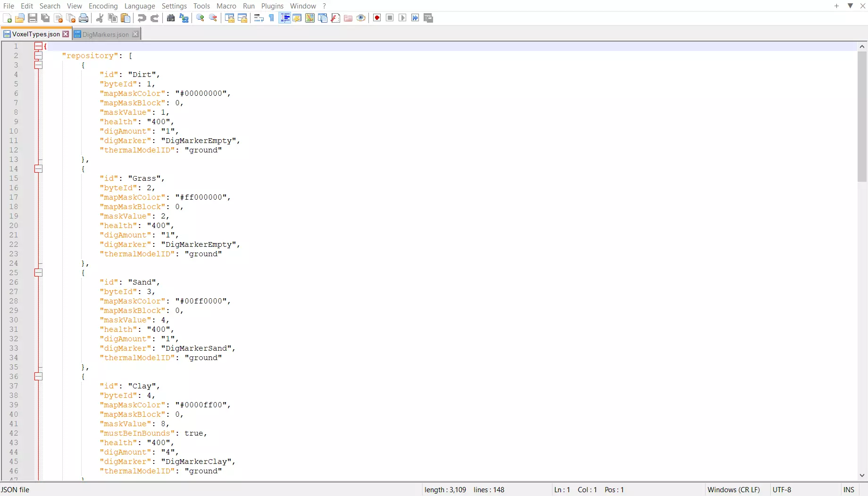Collapse the root fold on line 1

[x=38, y=46]
